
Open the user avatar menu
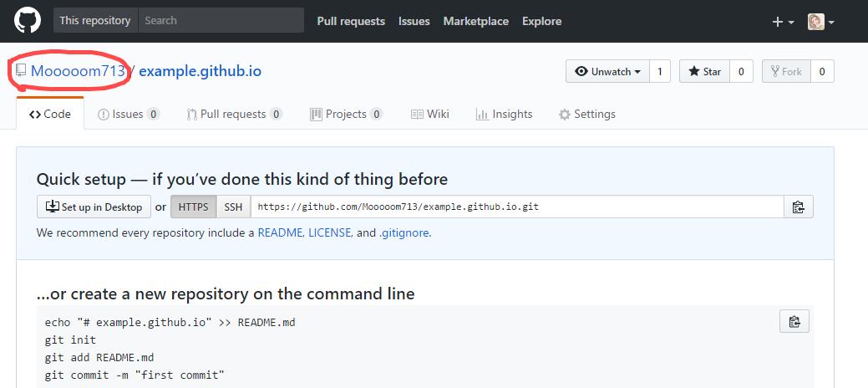click(820, 22)
